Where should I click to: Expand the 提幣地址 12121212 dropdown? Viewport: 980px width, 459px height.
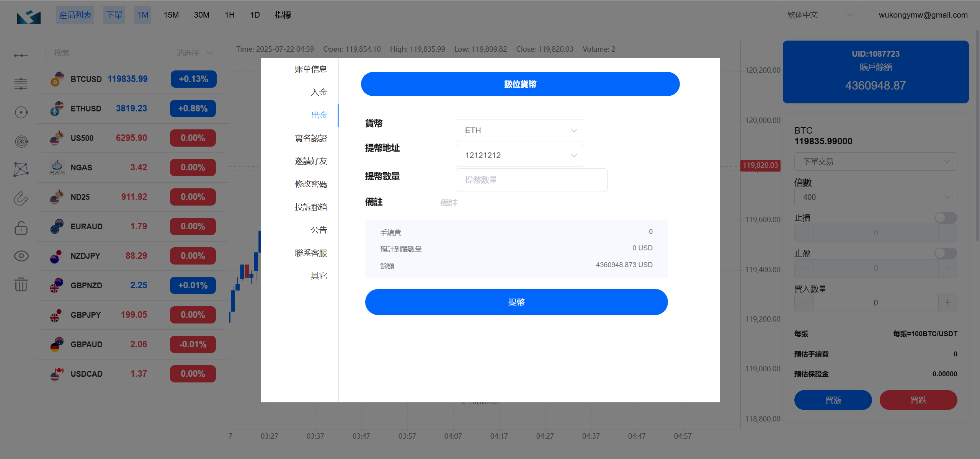(x=519, y=155)
